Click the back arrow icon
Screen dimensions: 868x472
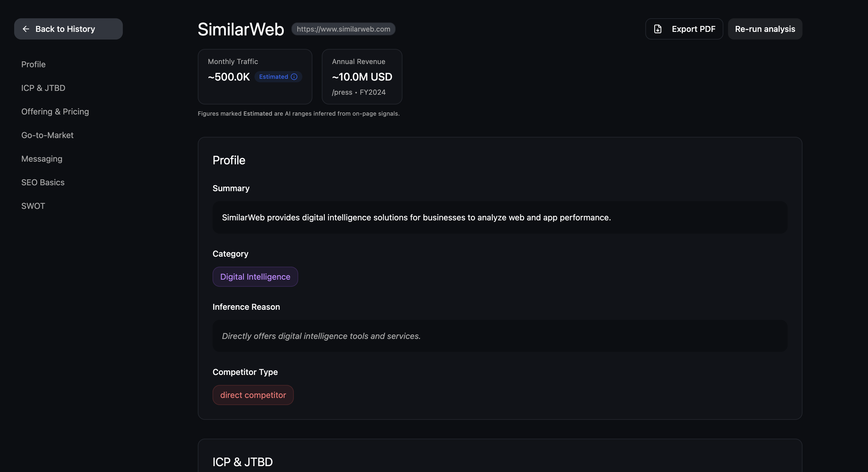(26, 29)
